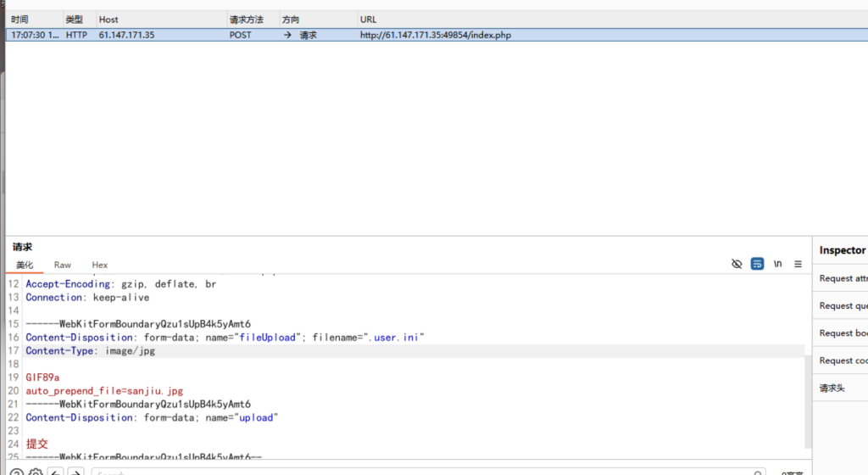Expand Request body parameters section
Viewport: 868px width, 475px height.
coord(843,333)
